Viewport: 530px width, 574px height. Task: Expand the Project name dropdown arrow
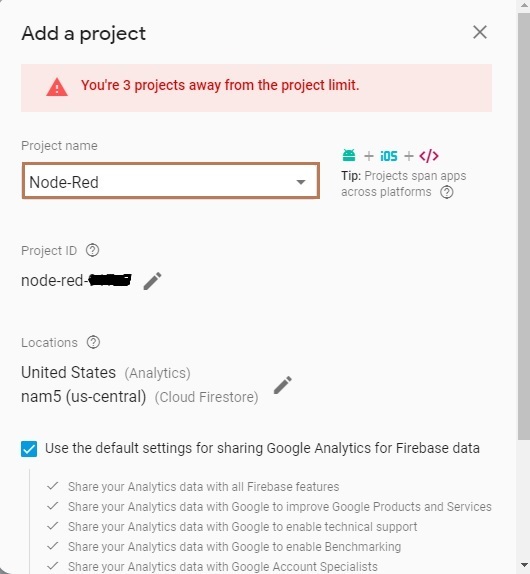(x=301, y=182)
